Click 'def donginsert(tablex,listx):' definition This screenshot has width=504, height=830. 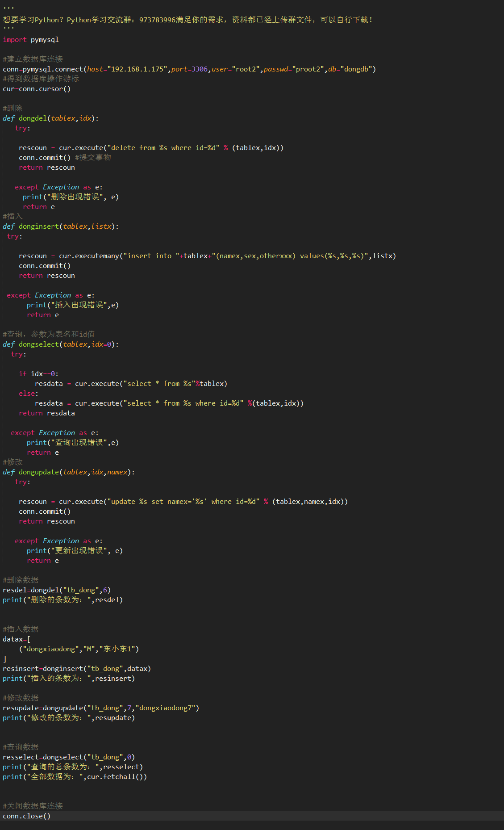click(x=61, y=226)
